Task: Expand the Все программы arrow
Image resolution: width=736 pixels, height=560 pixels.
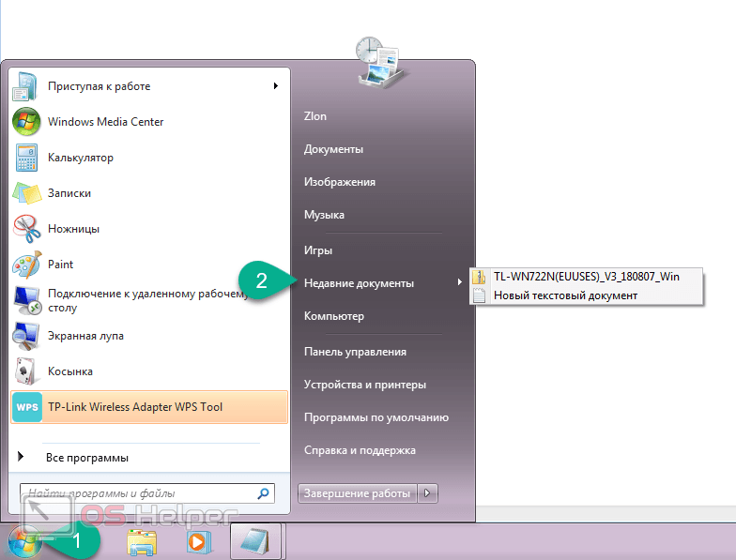Action: coord(21,456)
